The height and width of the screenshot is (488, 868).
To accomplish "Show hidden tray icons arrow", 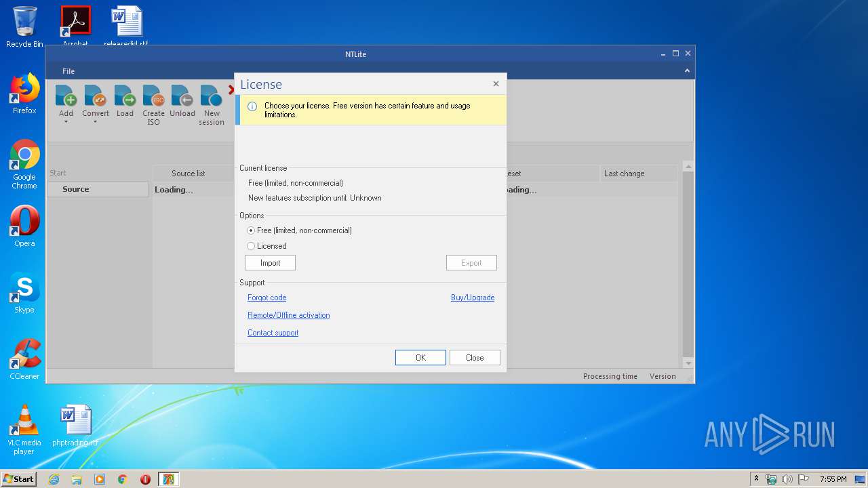I will [x=756, y=479].
